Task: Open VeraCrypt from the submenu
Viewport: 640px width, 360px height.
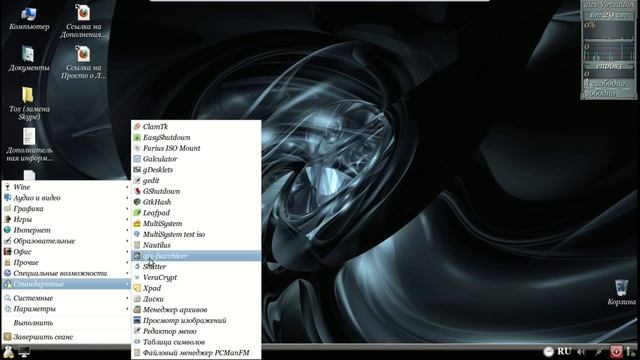Action: click(196, 278)
